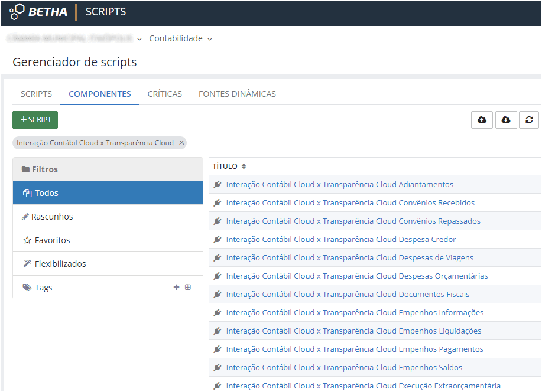Click the cloud download icon button
The width and height of the screenshot is (542, 392).
(x=506, y=120)
